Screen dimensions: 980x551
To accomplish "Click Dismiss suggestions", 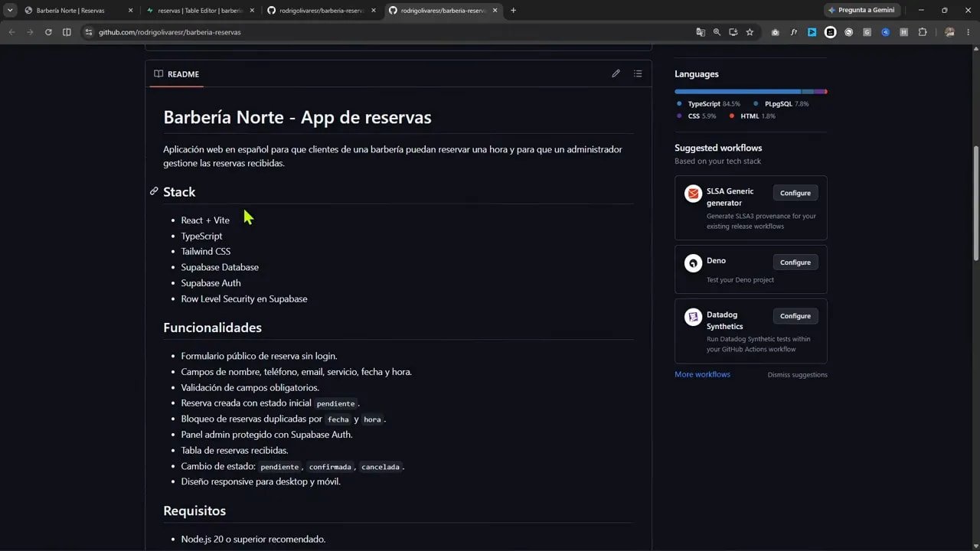I will pos(797,374).
